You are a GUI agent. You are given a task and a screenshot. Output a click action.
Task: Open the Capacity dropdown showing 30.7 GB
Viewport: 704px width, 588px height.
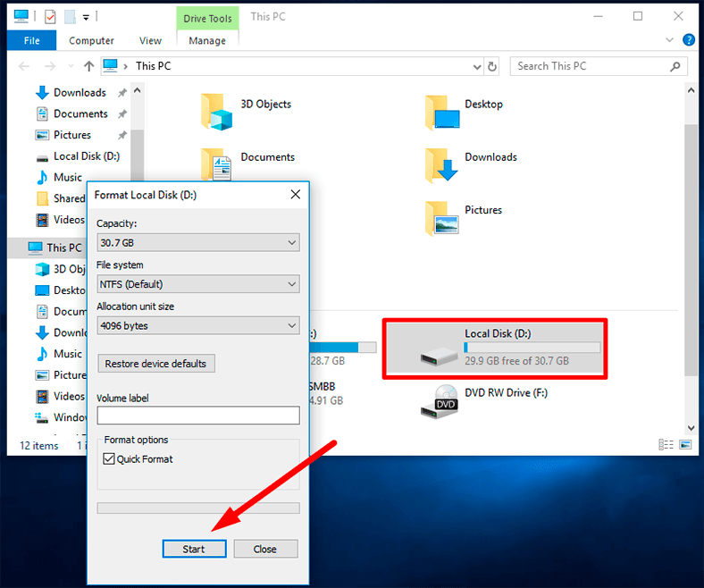198,242
